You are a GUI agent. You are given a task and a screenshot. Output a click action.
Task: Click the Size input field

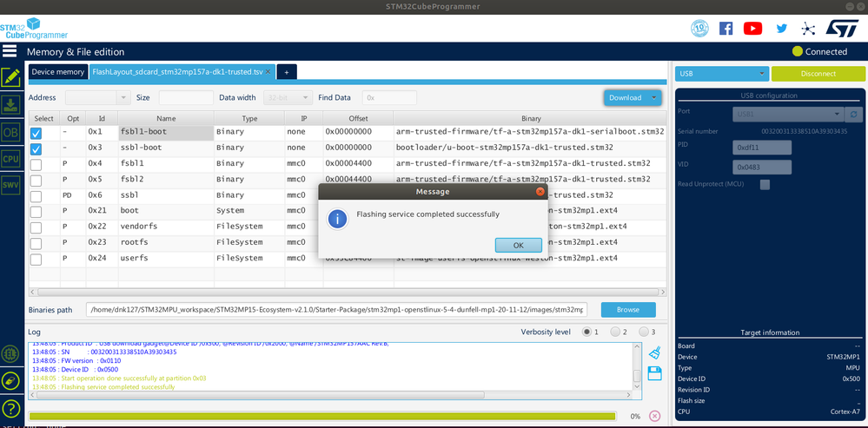(186, 97)
